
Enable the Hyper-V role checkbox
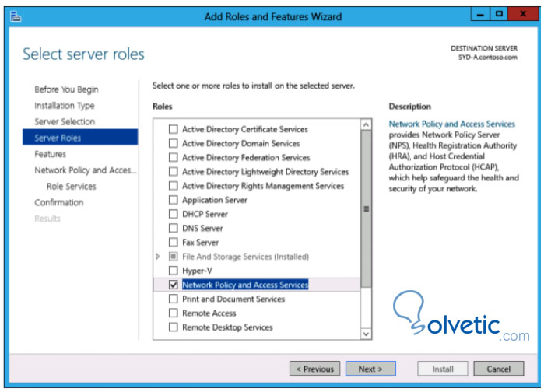click(173, 271)
